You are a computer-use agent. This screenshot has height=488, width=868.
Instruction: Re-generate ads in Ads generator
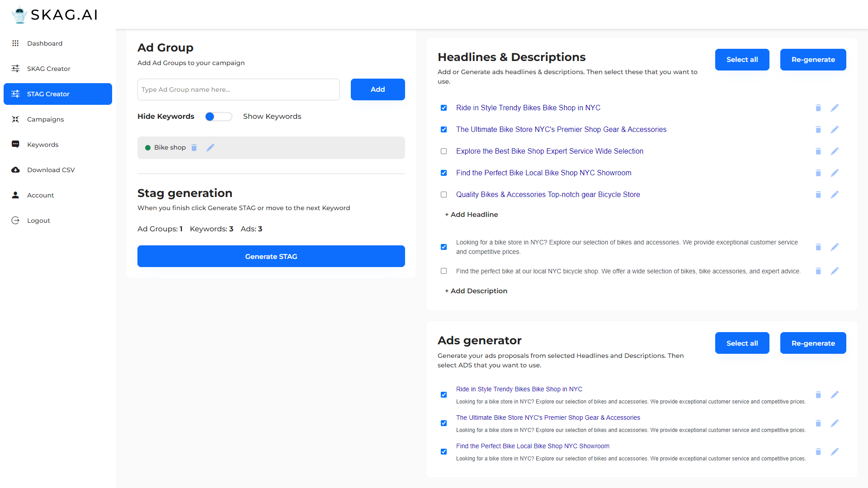click(813, 343)
